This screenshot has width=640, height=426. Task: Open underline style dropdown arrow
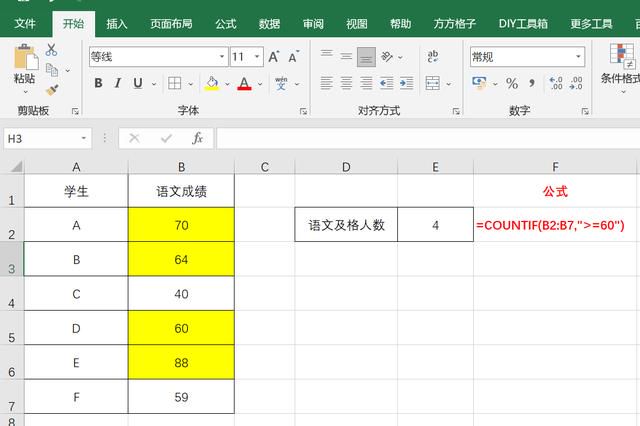[x=154, y=84]
